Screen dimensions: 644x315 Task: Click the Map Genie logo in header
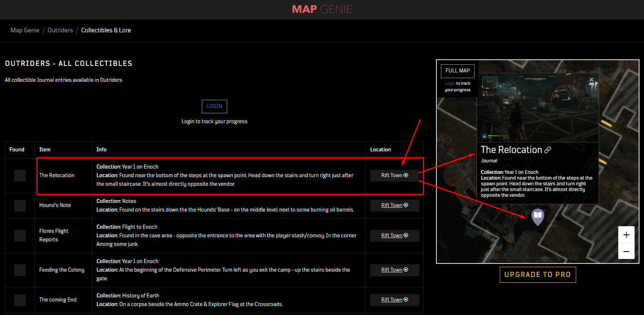(x=322, y=9)
